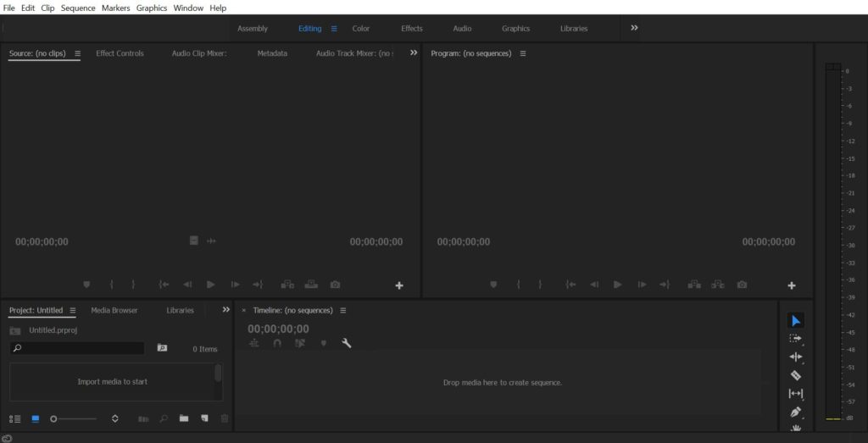
Task: Open Button Editor plus in Source monitor
Action: point(399,285)
